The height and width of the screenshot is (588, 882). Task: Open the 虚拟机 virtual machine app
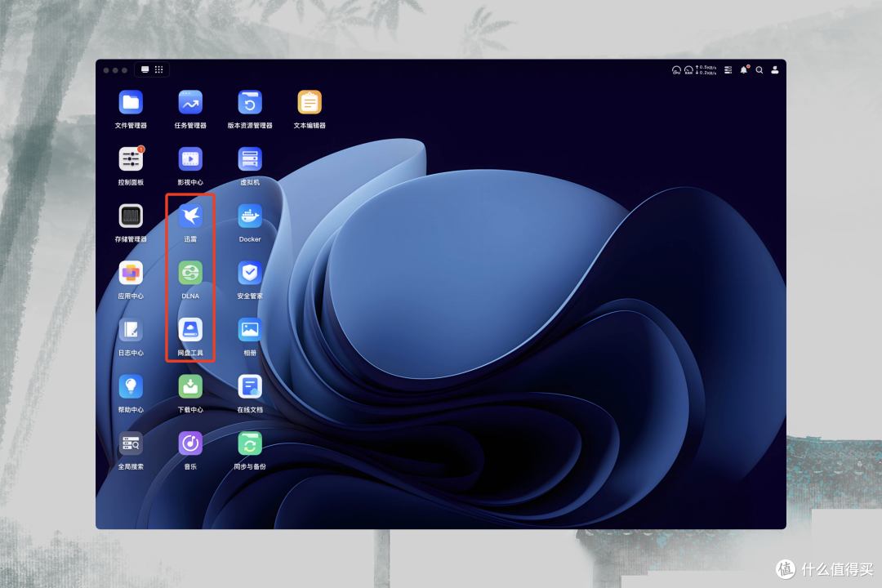[250, 159]
